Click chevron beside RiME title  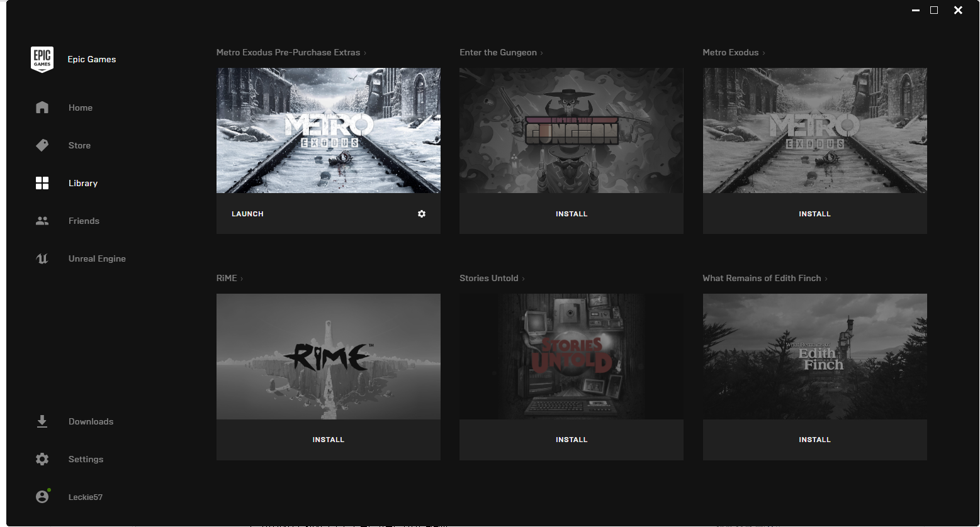242,279
